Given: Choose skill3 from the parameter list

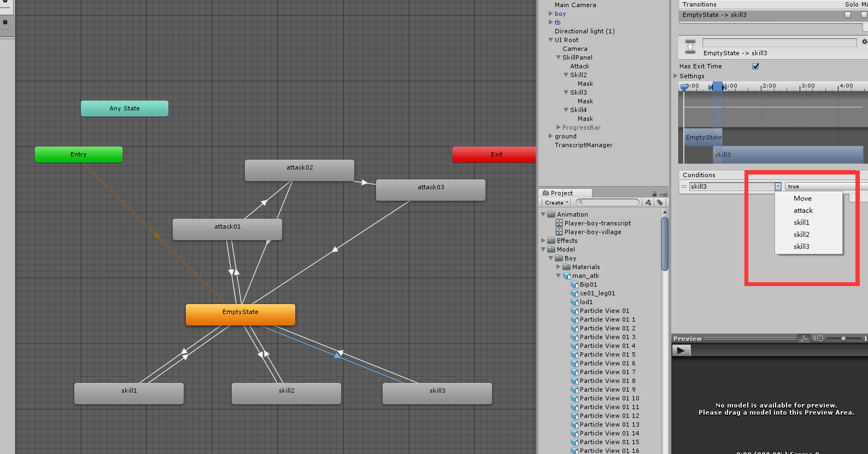Looking at the screenshot, I should [809, 247].
